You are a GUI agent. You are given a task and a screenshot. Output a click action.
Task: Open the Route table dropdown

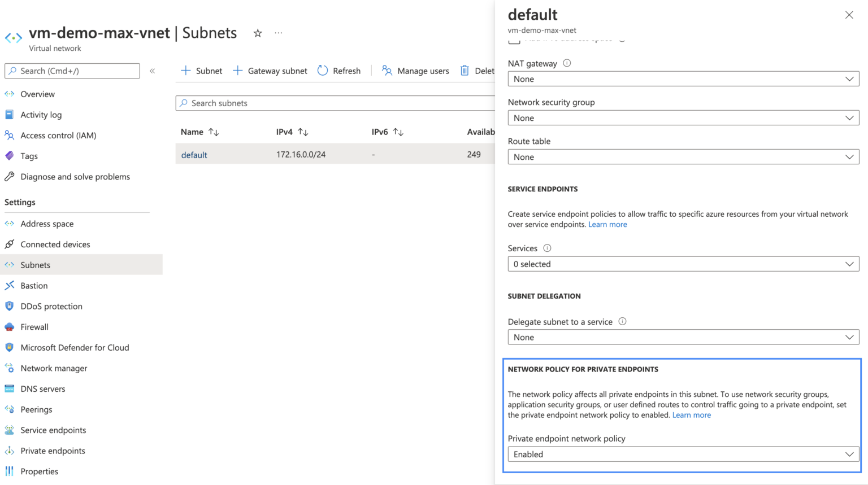(683, 157)
